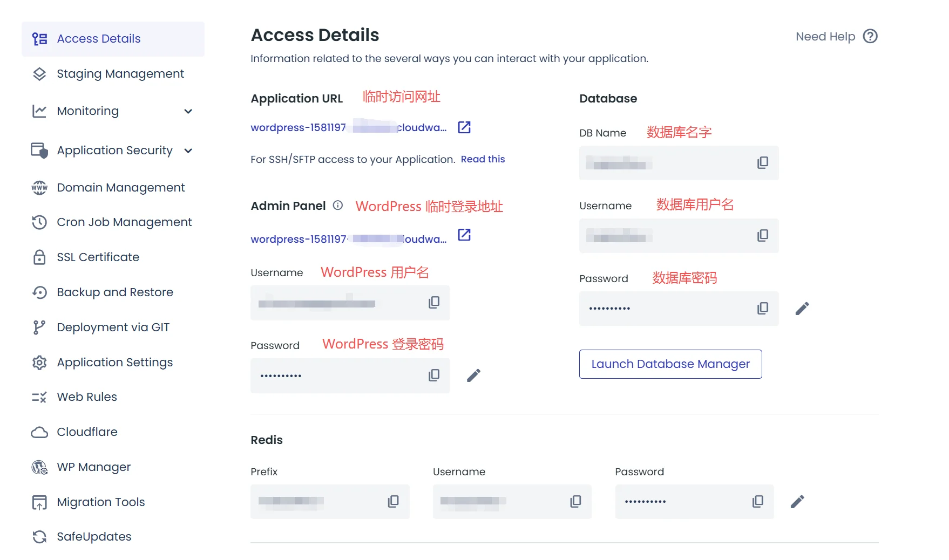
Task: Copy the Redis Username
Action: coord(575,501)
